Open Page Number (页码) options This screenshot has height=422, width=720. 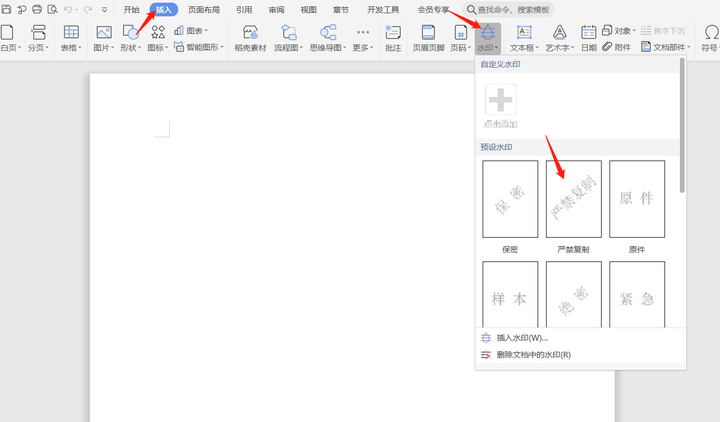coord(460,38)
